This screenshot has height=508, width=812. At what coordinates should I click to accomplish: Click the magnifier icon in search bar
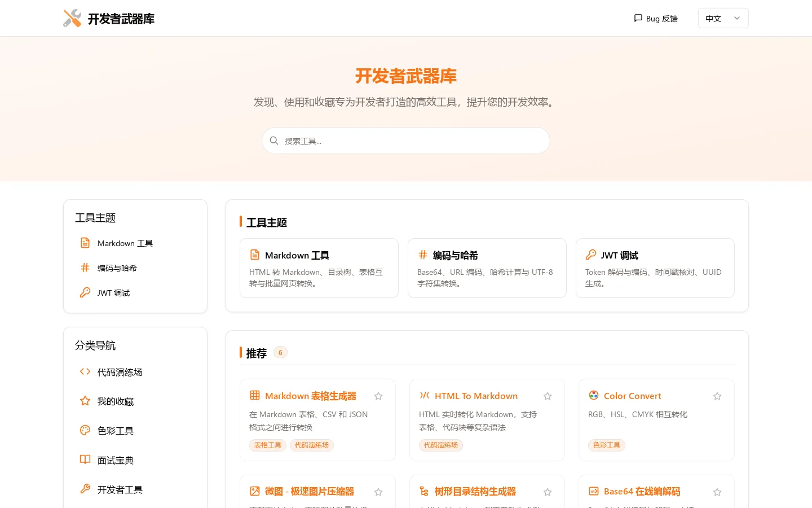(x=274, y=141)
